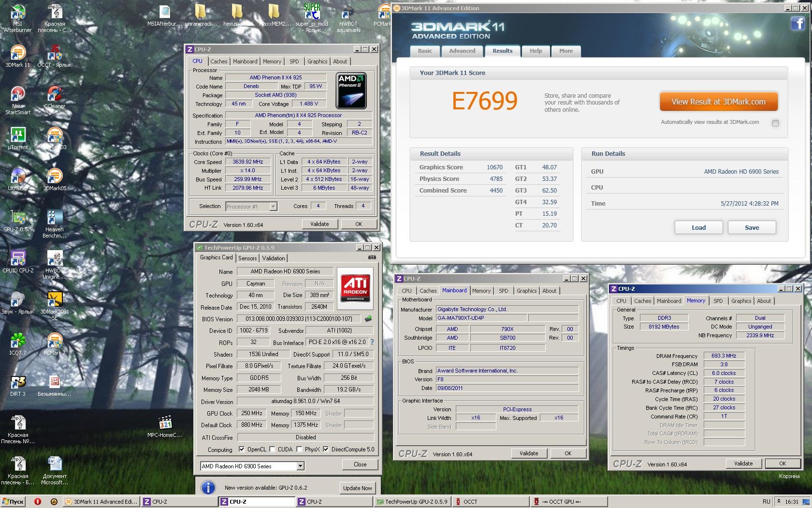Open 3DMark 11 desktop shortcut

18,56
